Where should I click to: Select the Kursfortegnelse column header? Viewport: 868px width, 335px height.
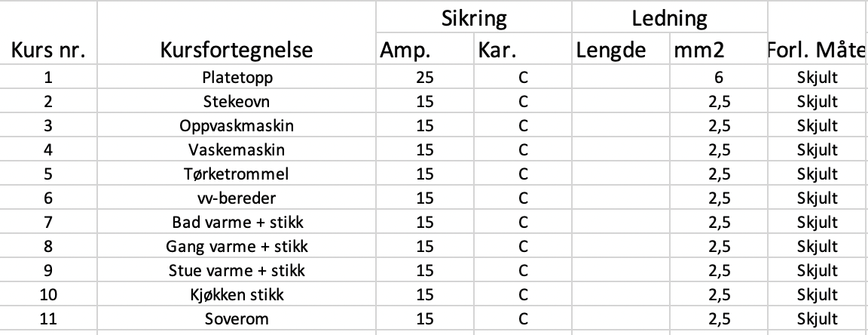(x=237, y=51)
